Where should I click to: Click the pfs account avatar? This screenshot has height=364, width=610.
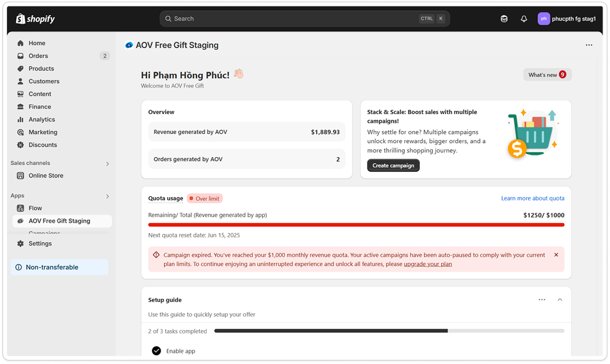(544, 19)
